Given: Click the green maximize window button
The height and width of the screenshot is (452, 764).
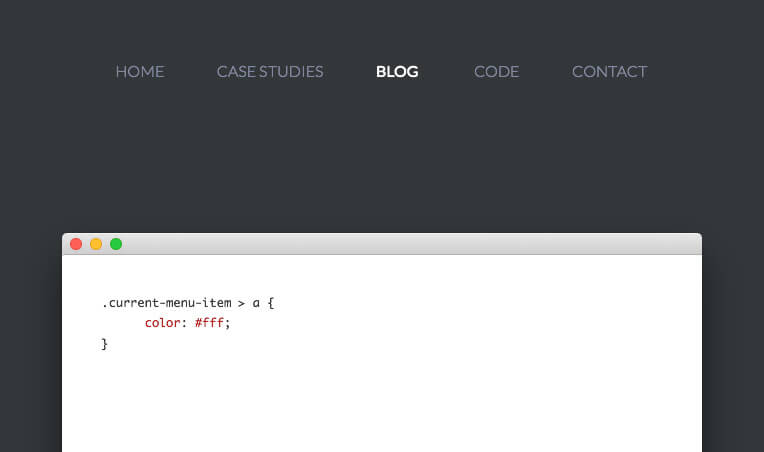Looking at the screenshot, I should click(116, 244).
